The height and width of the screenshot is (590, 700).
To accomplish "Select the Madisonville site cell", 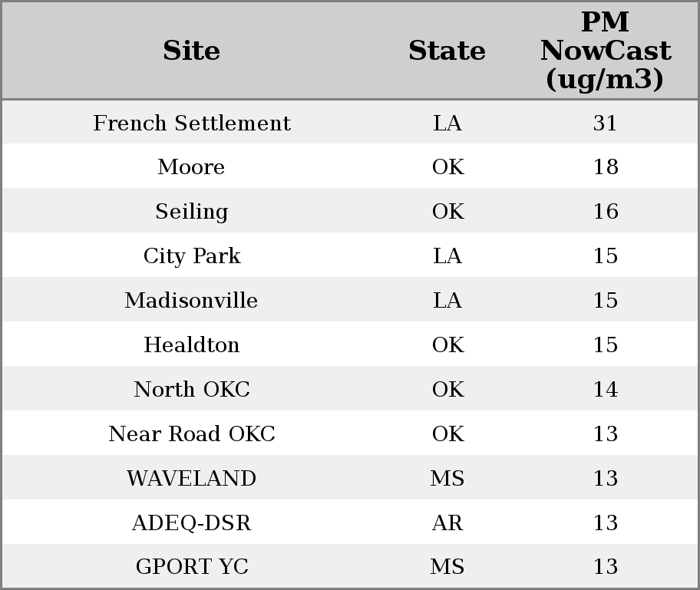I will pyautogui.click(x=191, y=301).
